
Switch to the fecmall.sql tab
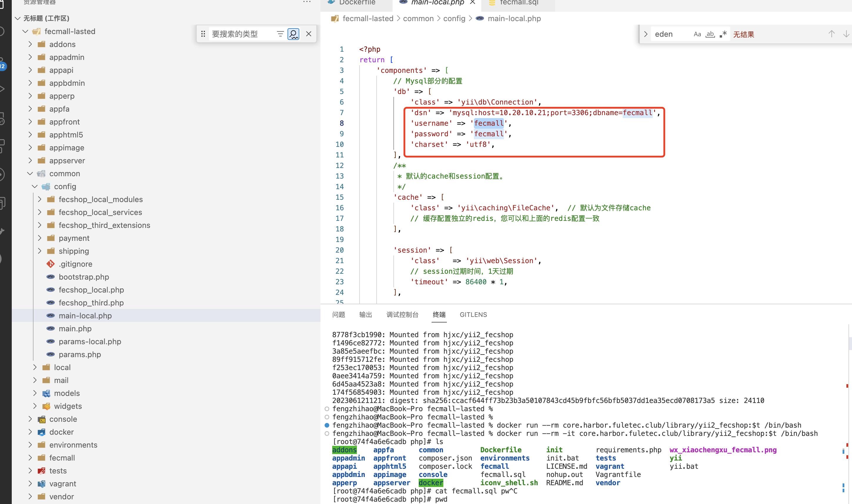518,3
